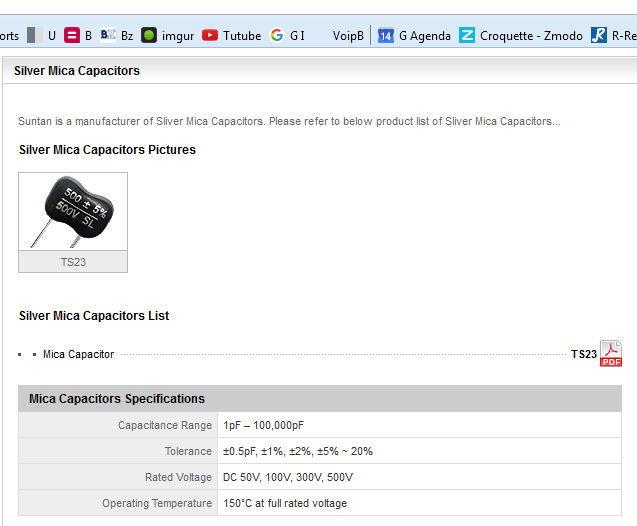Open the imgur bookmark

point(166,35)
